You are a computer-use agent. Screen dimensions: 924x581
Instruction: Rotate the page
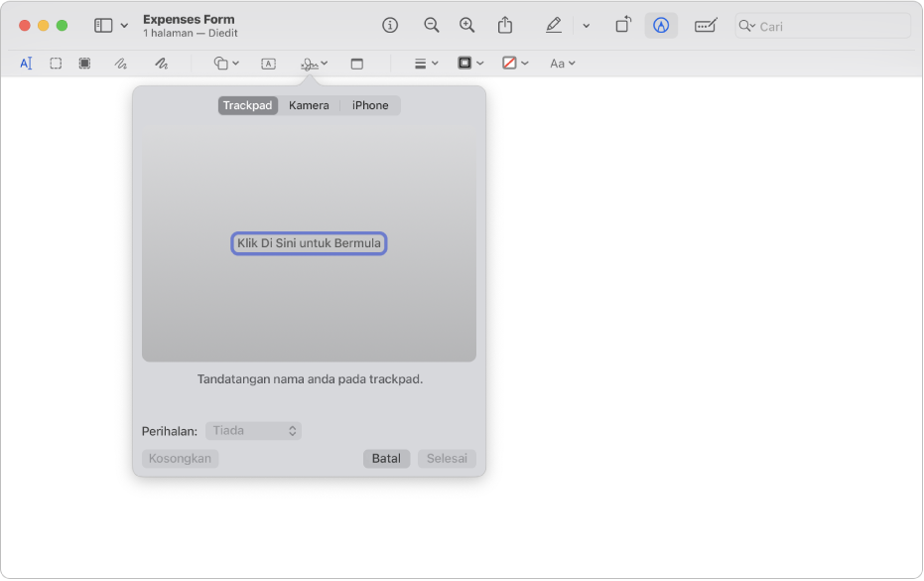pyautogui.click(x=623, y=25)
